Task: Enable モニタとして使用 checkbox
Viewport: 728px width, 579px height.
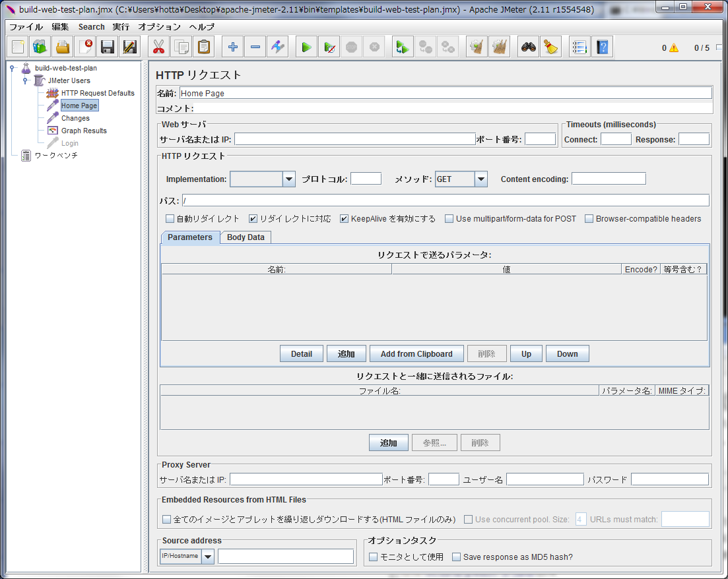Action: tap(373, 557)
